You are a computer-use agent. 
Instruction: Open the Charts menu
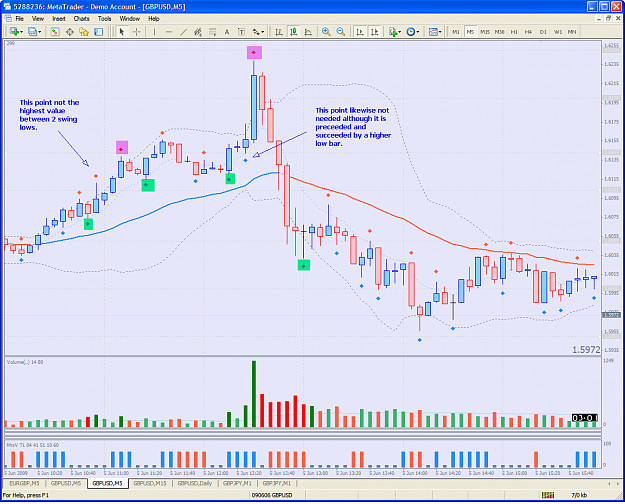pos(81,19)
